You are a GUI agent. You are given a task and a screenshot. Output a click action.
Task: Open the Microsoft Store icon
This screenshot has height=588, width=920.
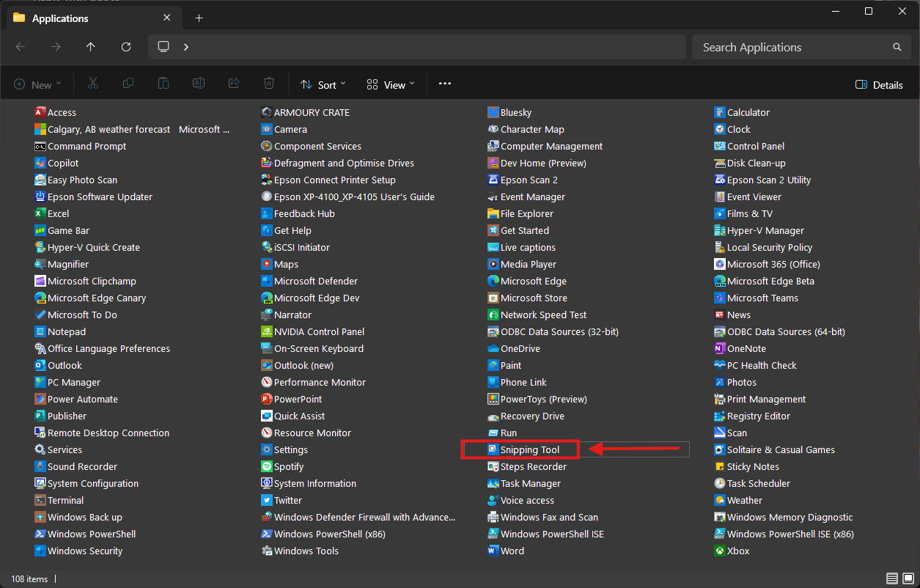(494, 298)
